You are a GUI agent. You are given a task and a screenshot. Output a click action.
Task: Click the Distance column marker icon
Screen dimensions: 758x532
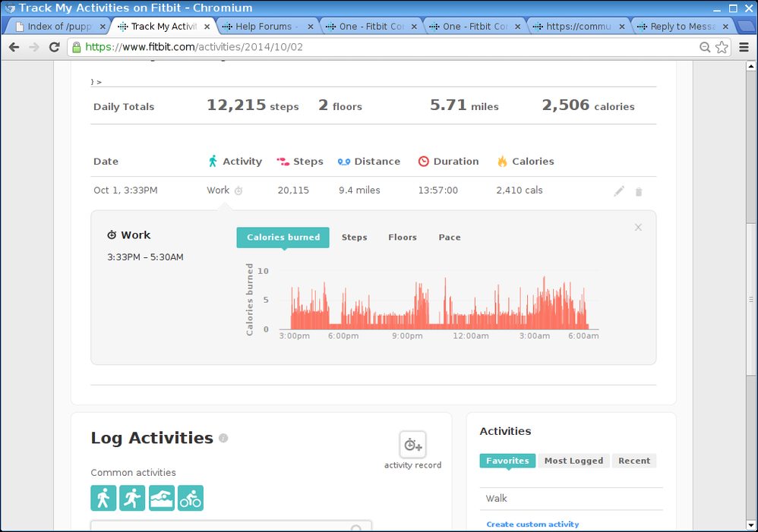point(344,162)
